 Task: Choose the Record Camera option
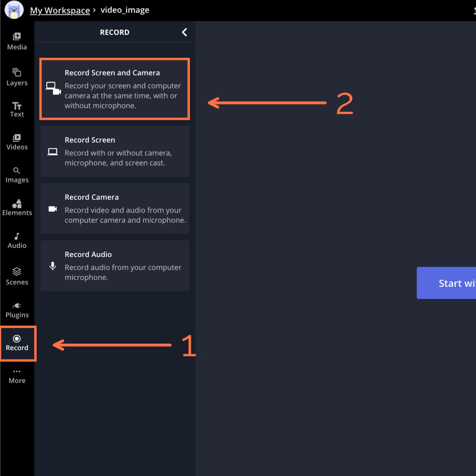(x=115, y=209)
